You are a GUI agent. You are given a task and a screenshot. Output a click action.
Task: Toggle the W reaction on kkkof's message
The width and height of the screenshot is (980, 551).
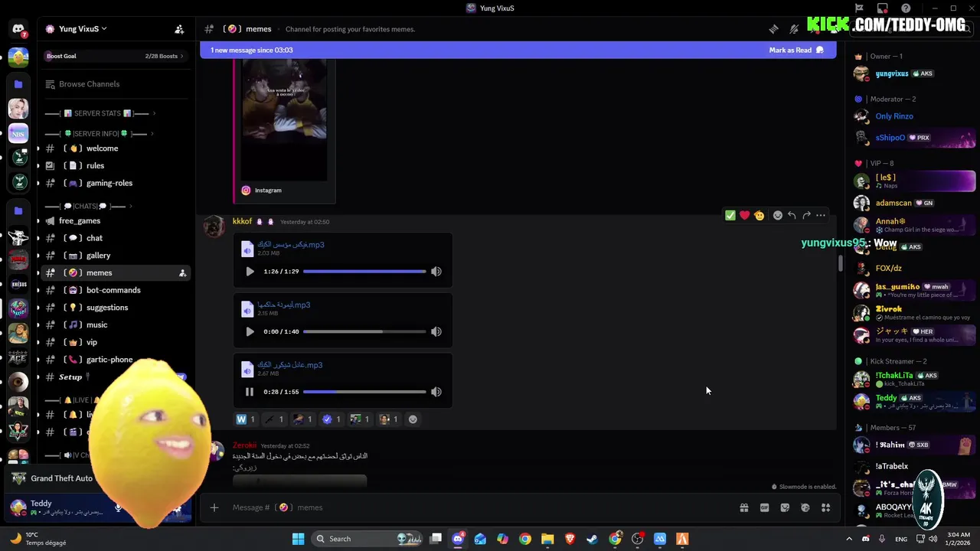pos(246,419)
